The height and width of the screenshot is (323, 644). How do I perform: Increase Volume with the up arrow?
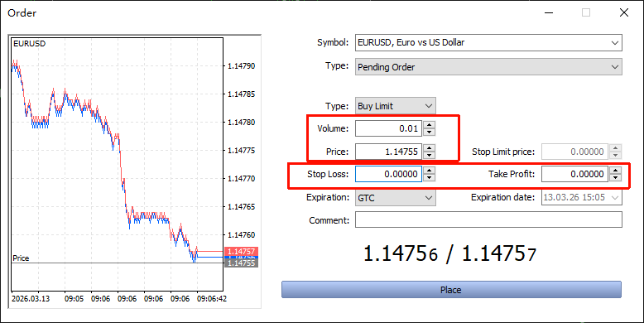(430, 125)
